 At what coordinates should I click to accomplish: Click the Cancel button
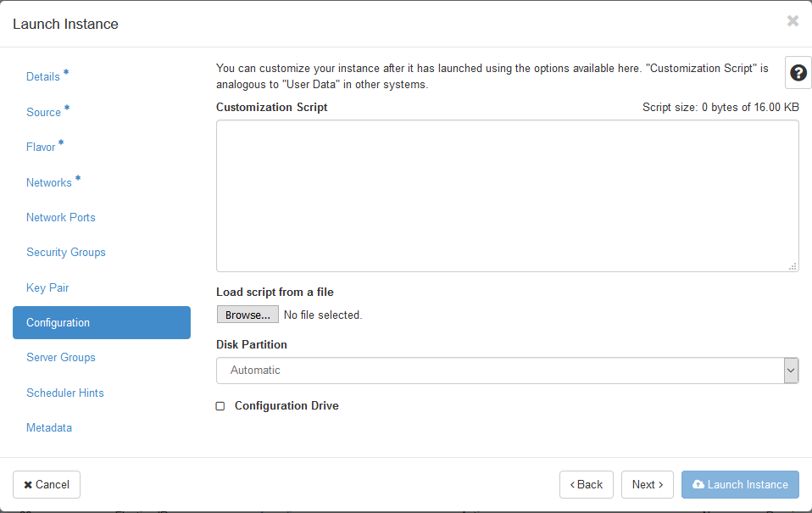tap(47, 484)
